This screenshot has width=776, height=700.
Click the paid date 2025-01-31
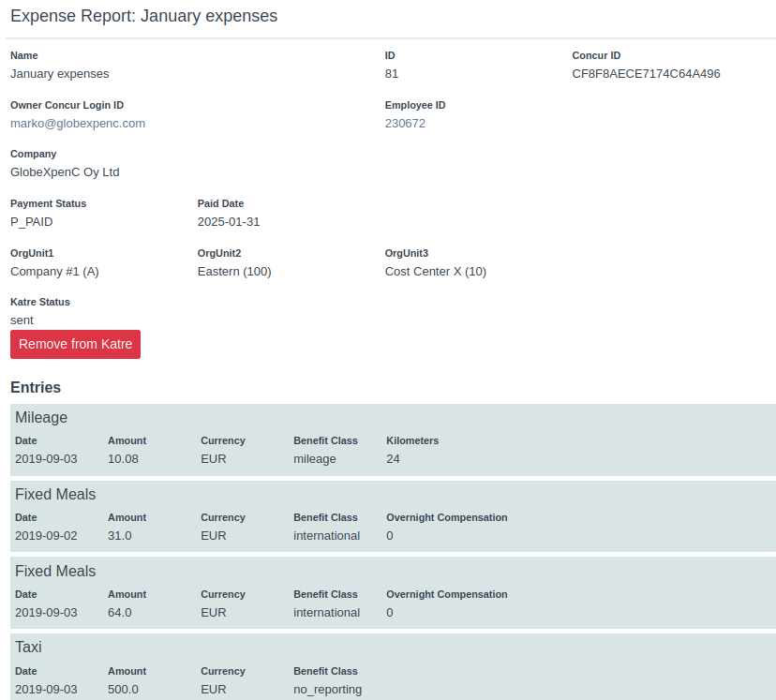coord(229,222)
